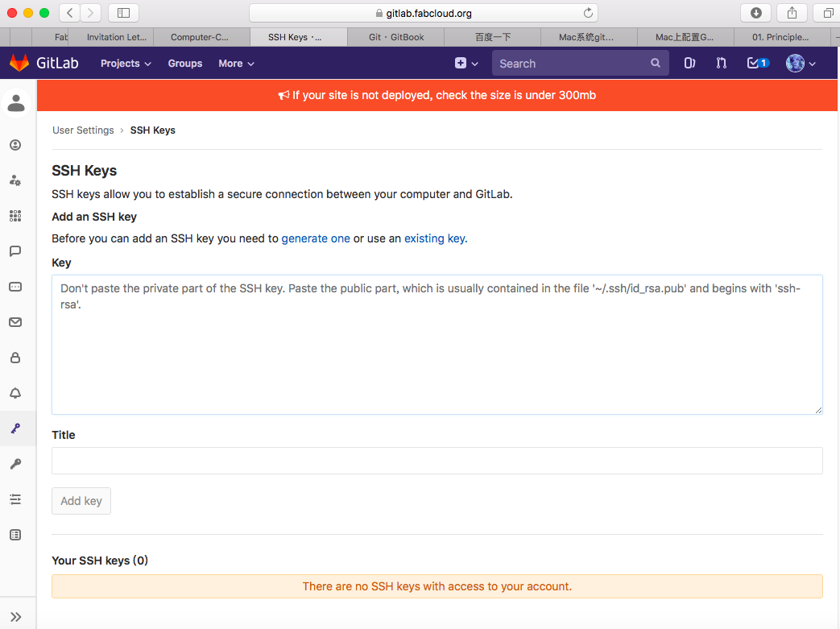Click the site size 300mb banner message

click(437, 95)
